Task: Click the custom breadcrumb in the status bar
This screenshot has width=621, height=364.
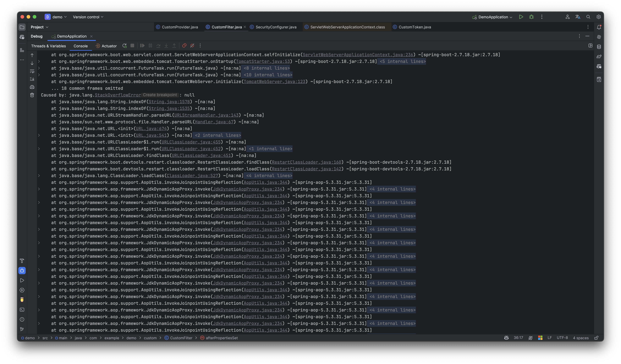Action: (150, 338)
